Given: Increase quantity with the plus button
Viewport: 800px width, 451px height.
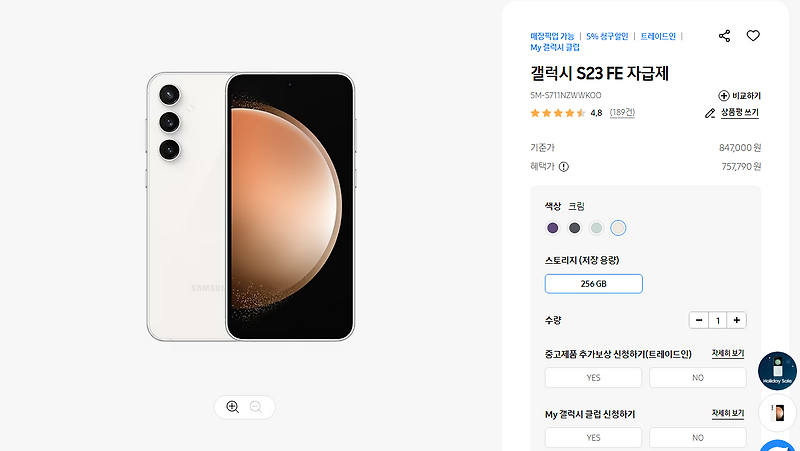Looking at the screenshot, I should pyautogui.click(x=737, y=320).
